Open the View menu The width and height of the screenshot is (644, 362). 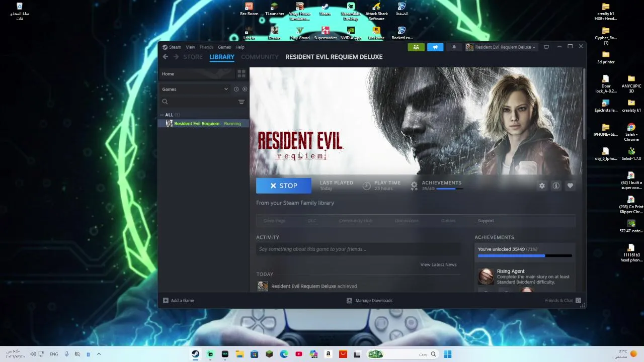tap(190, 47)
